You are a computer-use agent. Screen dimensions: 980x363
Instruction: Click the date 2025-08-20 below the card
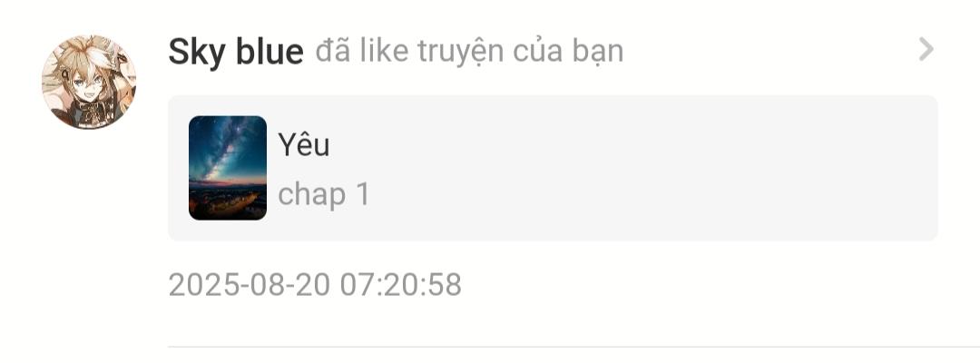tap(250, 284)
